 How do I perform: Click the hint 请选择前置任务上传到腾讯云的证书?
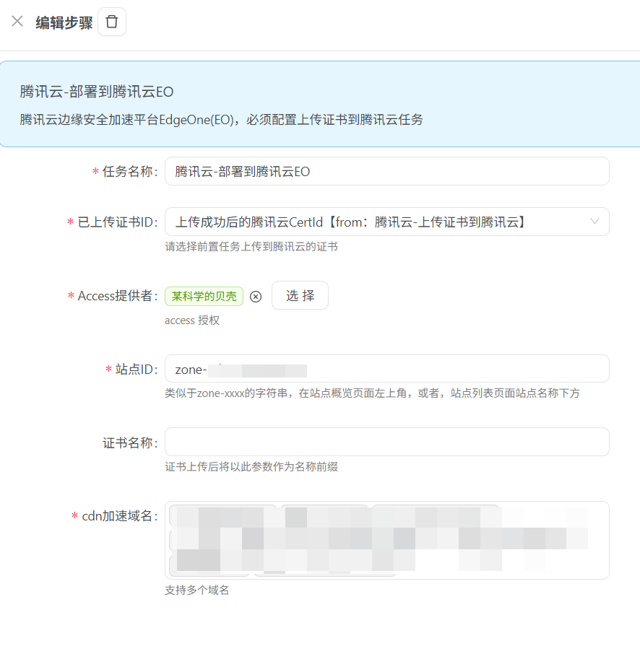pos(251,246)
